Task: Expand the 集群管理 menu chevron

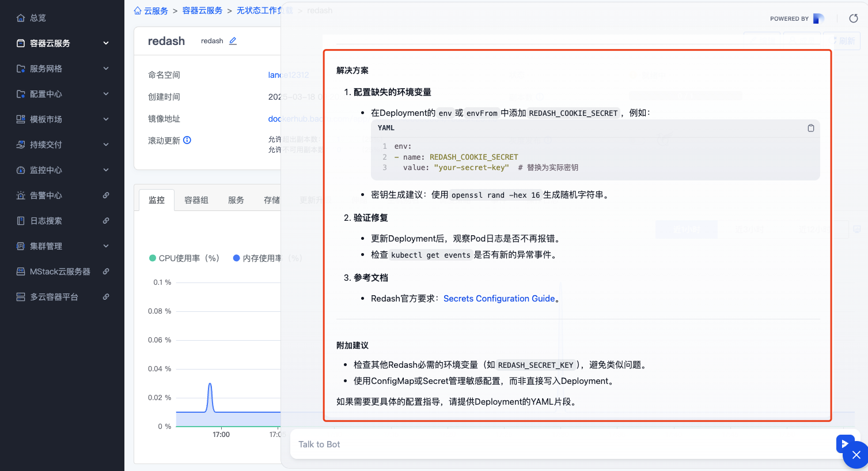Action: [106, 246]
